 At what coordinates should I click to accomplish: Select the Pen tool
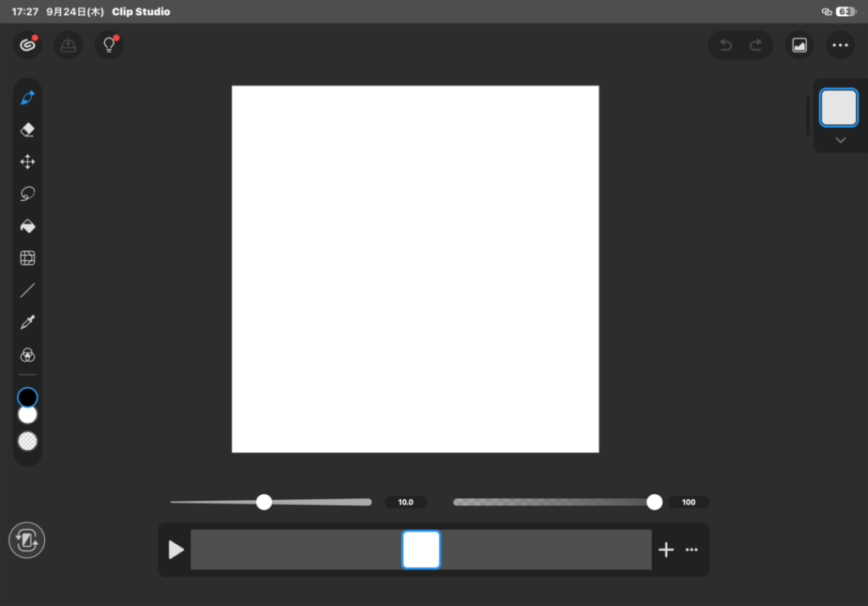[28, 98]
